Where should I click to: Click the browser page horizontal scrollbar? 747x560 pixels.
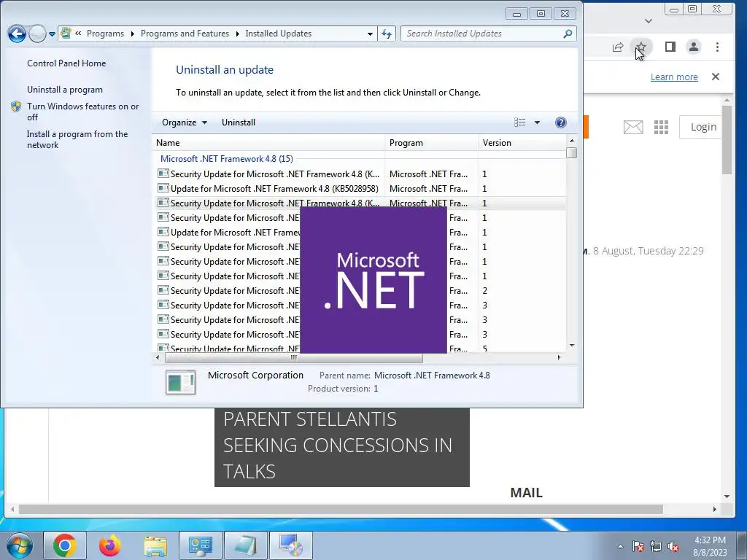pos(341,509)
